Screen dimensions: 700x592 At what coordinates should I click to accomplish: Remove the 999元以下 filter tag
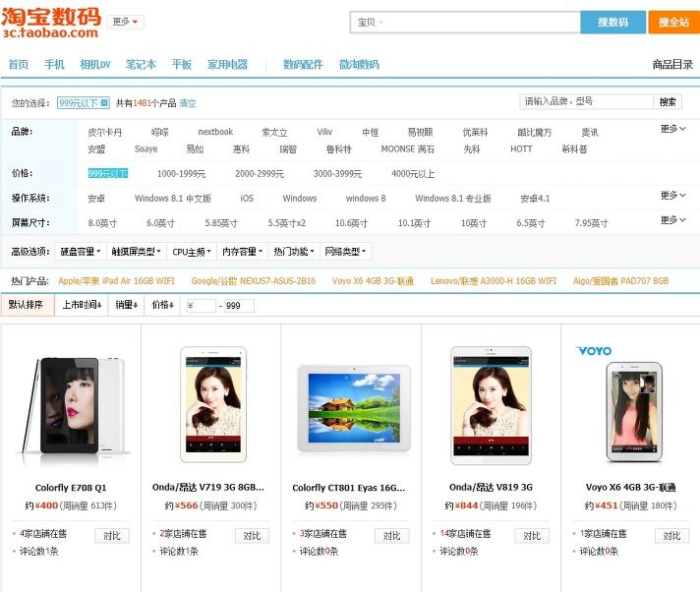click(x=104, y=102)
